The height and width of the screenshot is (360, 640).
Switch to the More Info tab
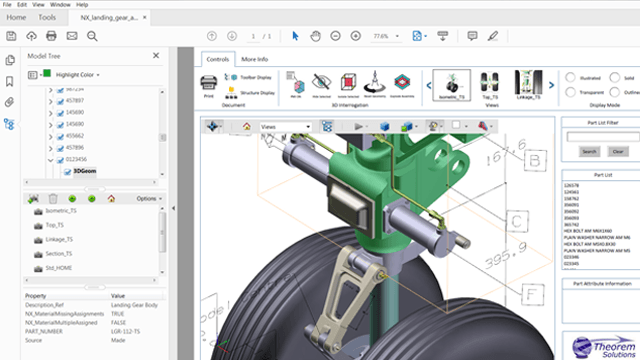(255, 59)
